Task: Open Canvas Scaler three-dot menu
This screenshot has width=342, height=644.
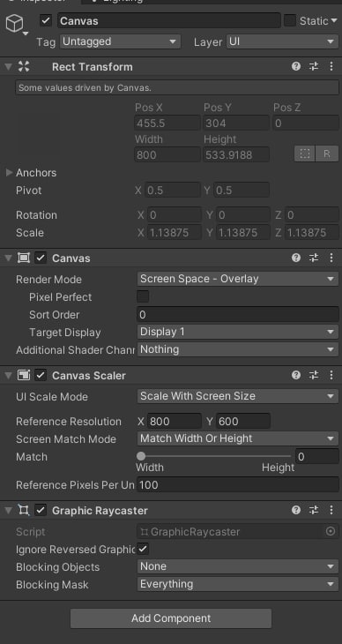Action: (x=331, y=375)
